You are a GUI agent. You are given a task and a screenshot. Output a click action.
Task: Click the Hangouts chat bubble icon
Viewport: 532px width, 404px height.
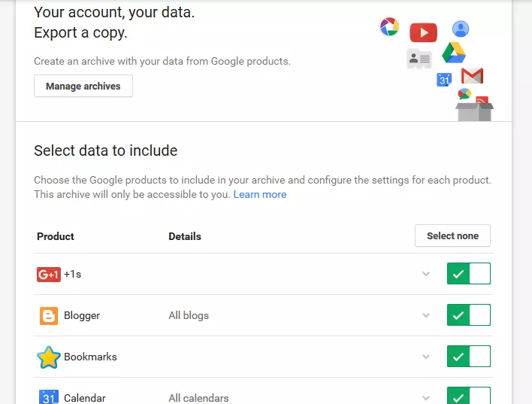[464, 93]
